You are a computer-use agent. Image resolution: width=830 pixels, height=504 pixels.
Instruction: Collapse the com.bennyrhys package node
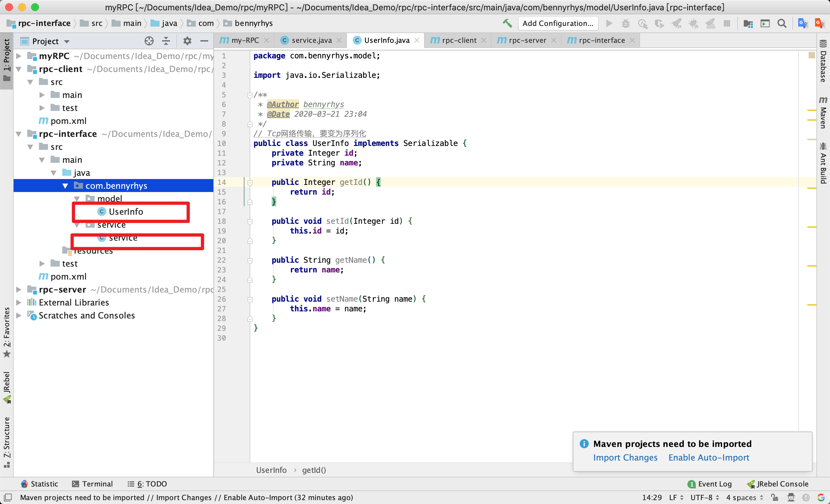(x=66, y=186)
